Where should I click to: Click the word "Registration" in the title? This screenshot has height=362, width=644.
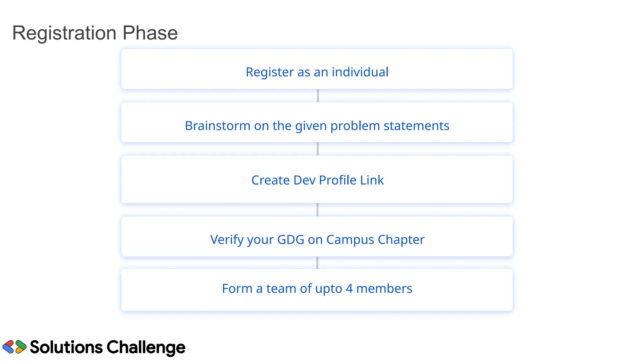pos(64,33)
